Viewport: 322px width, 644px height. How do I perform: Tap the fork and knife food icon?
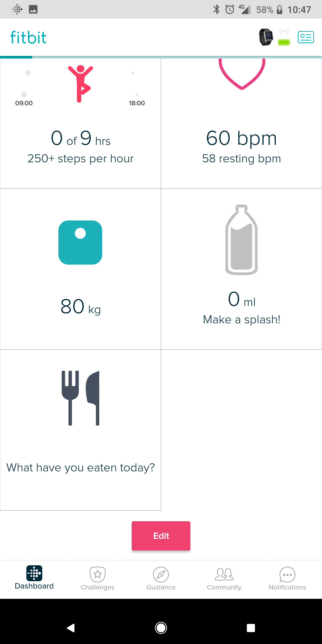[x=80, y=398]
